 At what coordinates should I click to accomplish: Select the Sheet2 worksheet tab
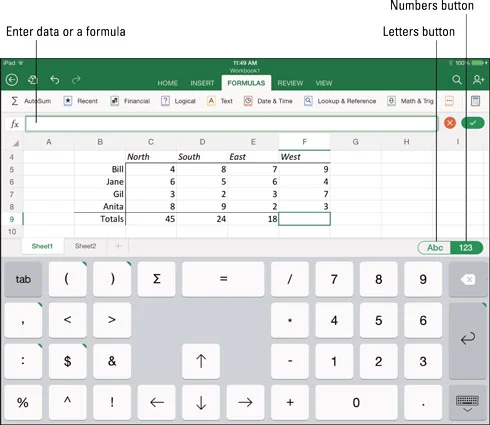pos(85,246)
